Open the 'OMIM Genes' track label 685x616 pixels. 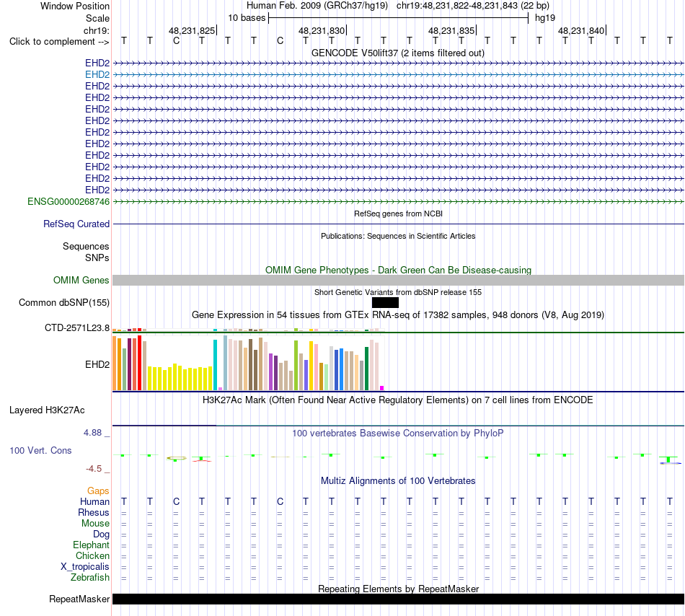[x=81, y=280]
